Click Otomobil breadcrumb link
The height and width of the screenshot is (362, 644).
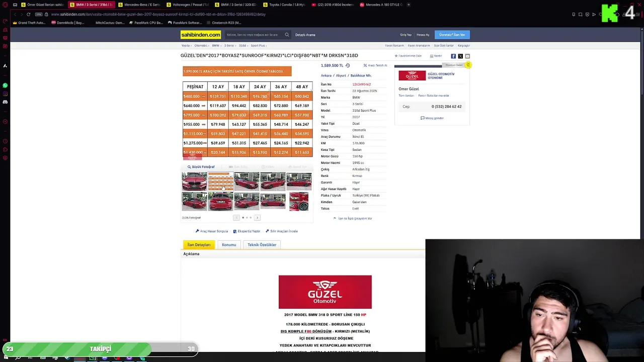click(x=200, y=45)
